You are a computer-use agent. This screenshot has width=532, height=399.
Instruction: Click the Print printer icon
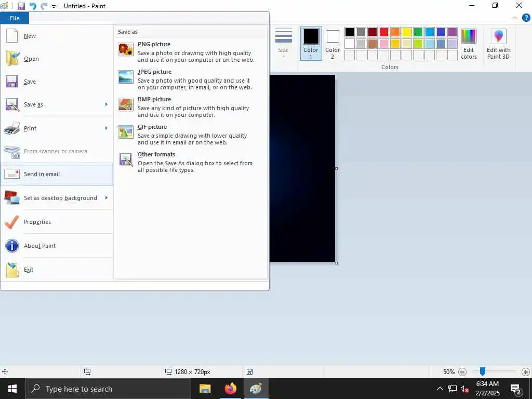coord(12,128)
